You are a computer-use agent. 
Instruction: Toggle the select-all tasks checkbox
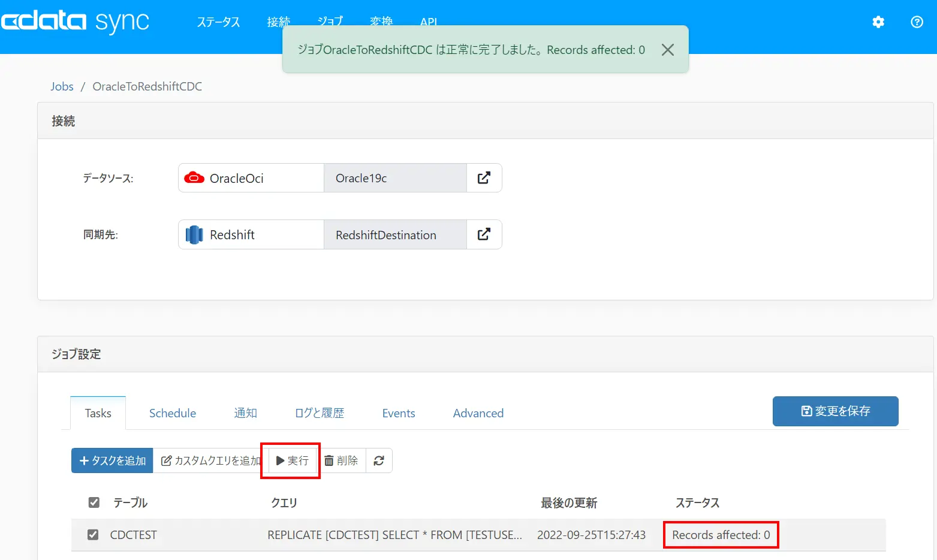[x=94, y=502]
